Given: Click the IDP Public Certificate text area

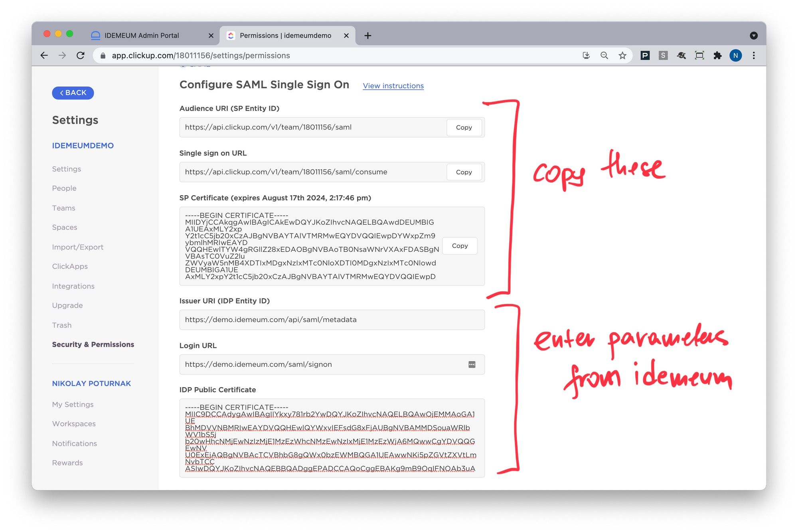Looking at the screenshot, I should (332, 438).
